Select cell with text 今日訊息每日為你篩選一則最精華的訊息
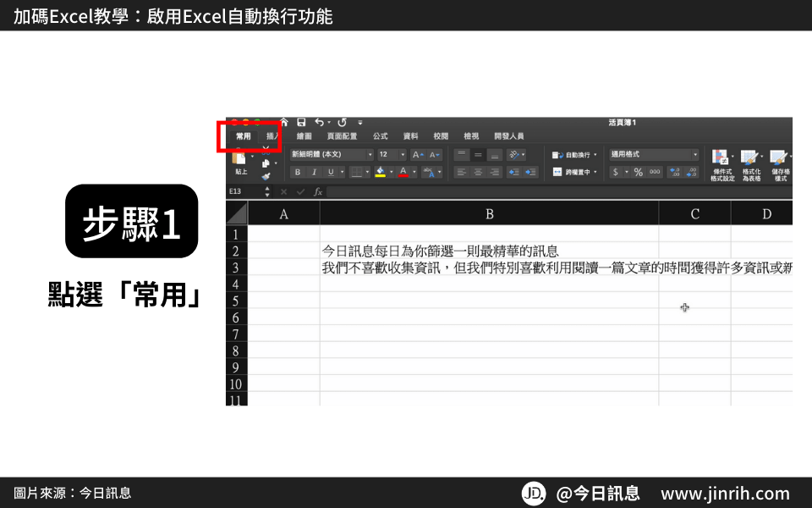 [490, 251]
